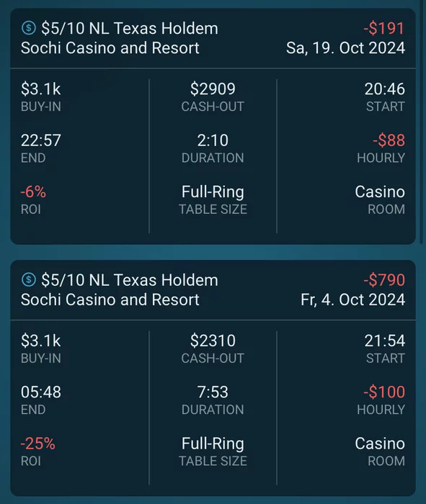
Task: Click the -$88 hourly rate
Action: tap(389, 140)
